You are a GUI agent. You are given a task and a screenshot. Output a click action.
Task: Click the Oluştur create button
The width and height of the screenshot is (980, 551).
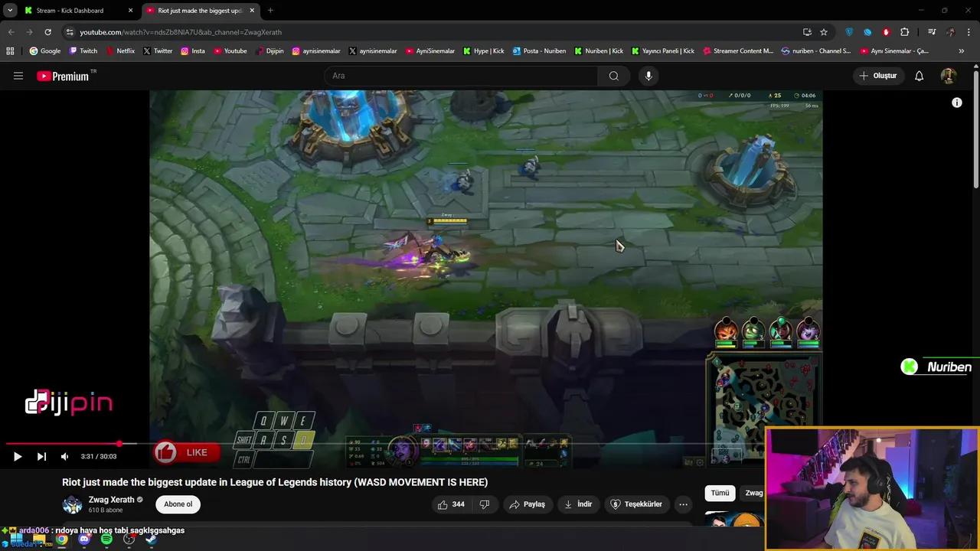coord(877,76)
